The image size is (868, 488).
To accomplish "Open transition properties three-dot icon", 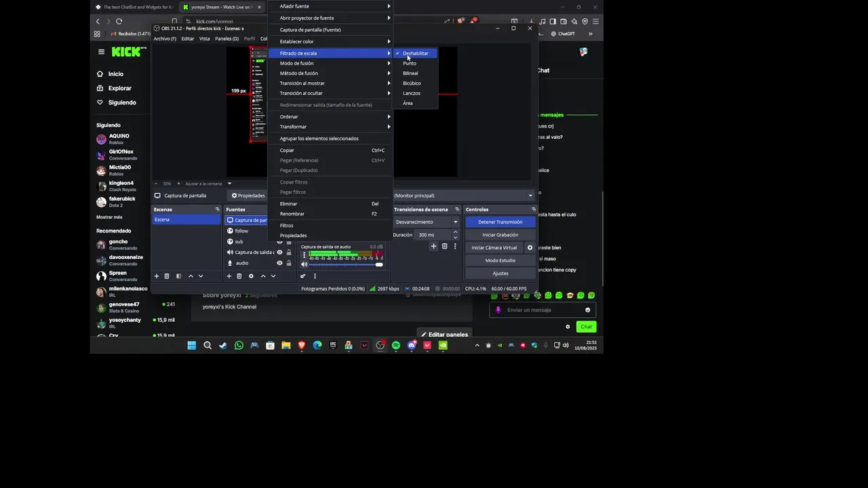I will pyautogui.click(x=455, y=246).
